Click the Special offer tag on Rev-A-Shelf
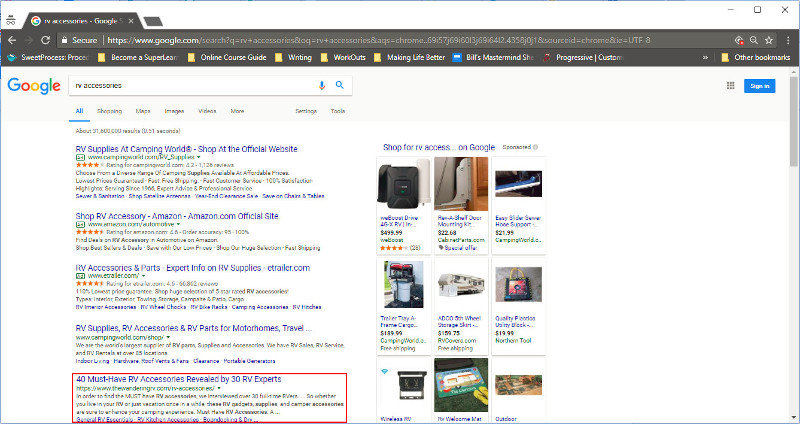This screenshot has width=800, height=424. pyautogui.click(x=458, y=248)
